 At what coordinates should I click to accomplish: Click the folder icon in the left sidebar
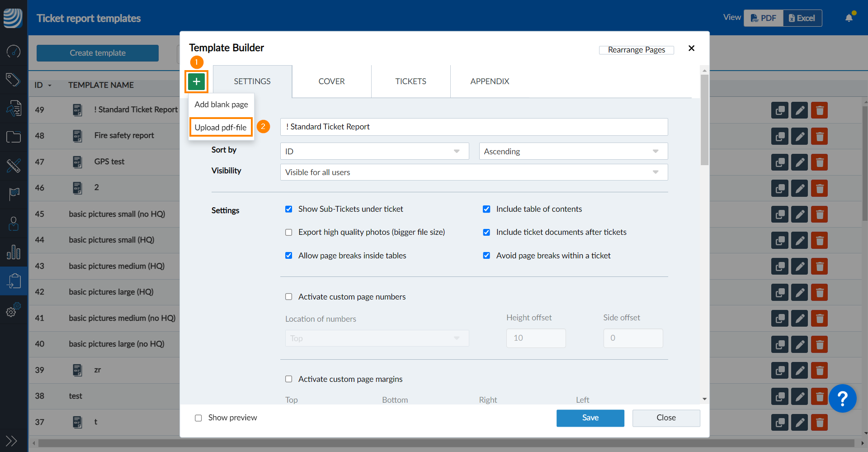click(x=14, y=137)
